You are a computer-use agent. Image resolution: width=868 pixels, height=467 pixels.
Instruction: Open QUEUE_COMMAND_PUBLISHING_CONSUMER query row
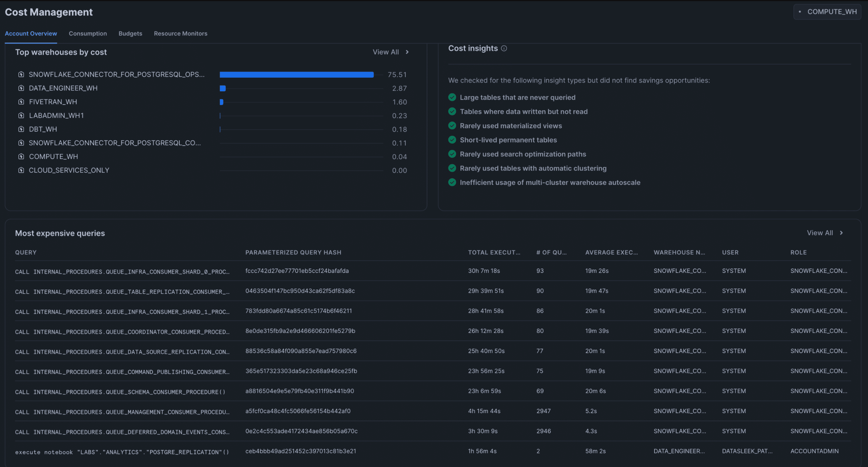(x=433, y=371)
